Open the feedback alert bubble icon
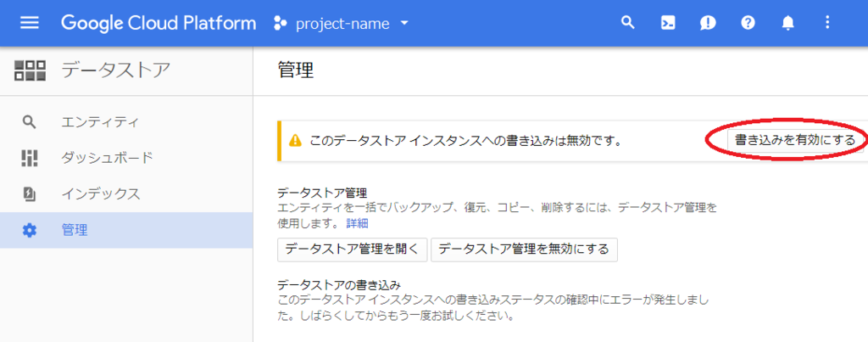The height and width of the screenshot is (342, 868). [x=708, y=23]
